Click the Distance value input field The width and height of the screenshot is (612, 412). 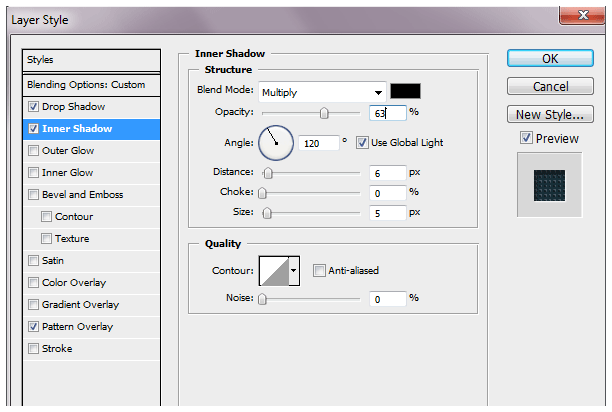pyautogui.click(x=386, y=172)
